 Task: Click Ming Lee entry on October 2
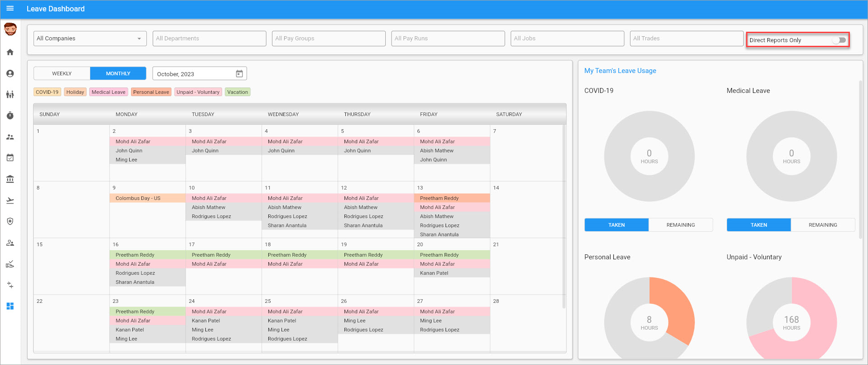point(147,160)
